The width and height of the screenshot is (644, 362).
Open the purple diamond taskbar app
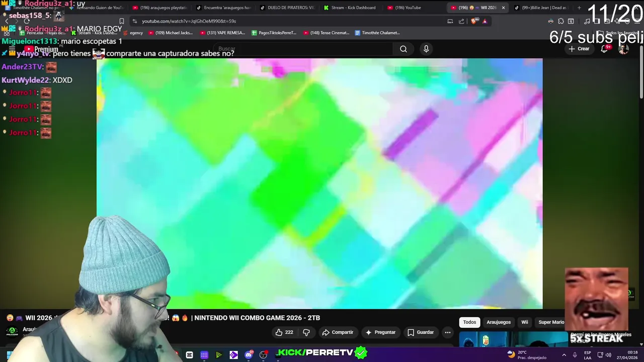pyautogui.click(x=233, y=355)
